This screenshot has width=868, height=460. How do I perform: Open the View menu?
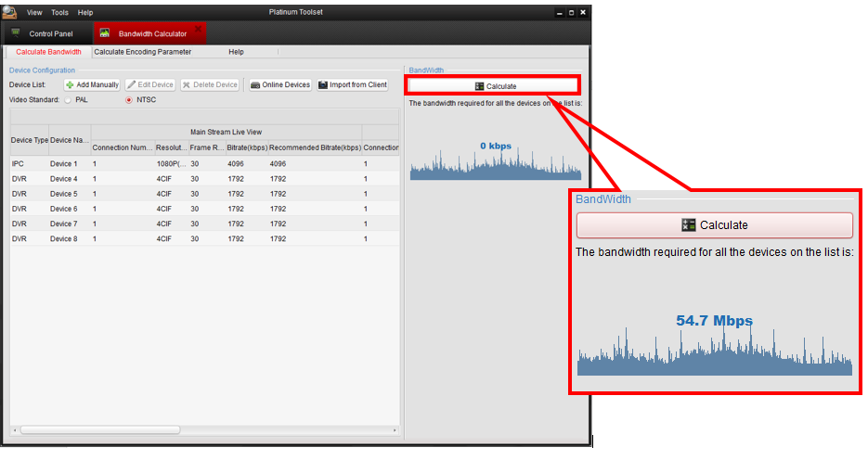point(34,13)
